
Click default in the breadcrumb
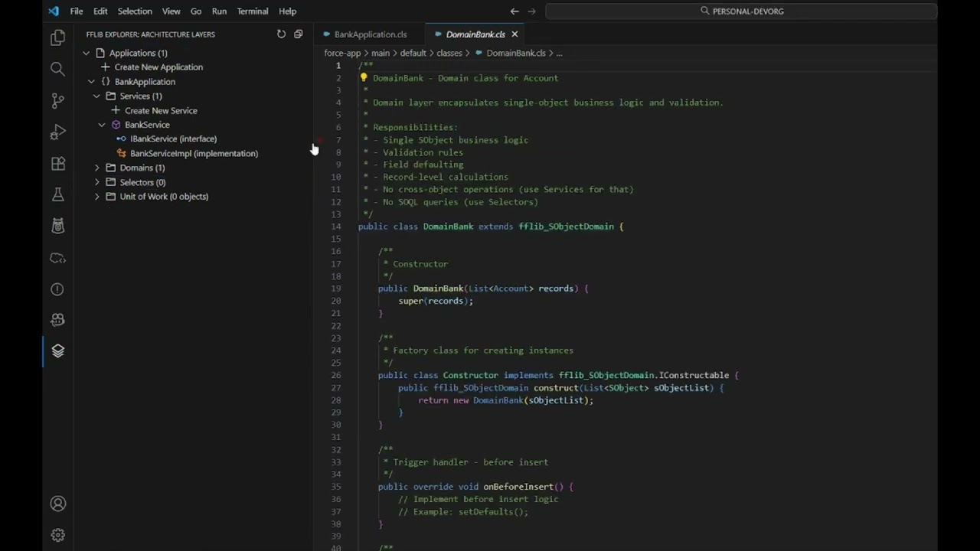point(413,53)
